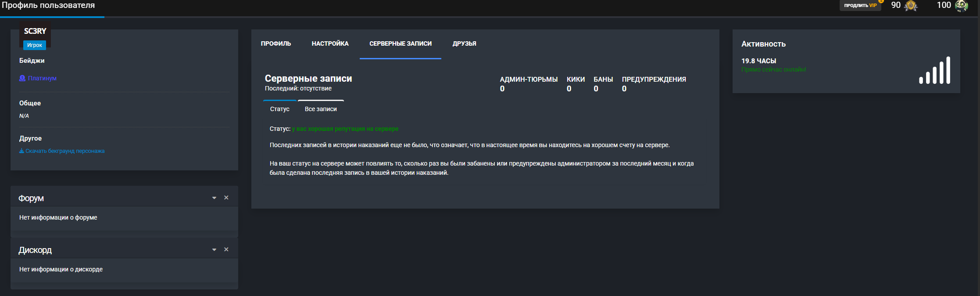
Task: Open the Друзья tab
Action: point(465,43)
